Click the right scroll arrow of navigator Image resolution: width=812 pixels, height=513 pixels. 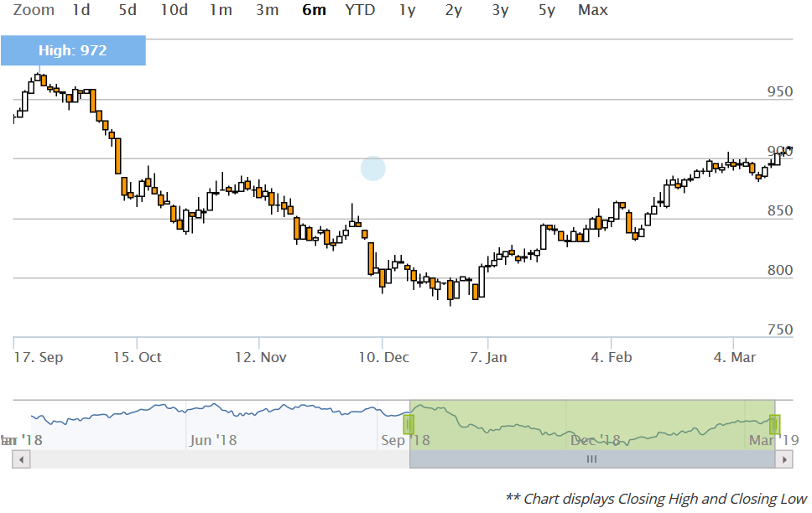point(784,459)
